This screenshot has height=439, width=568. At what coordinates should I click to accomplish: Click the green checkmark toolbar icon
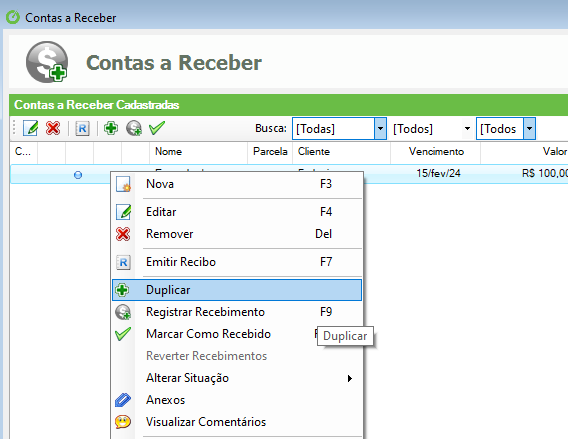coord(157,128)
